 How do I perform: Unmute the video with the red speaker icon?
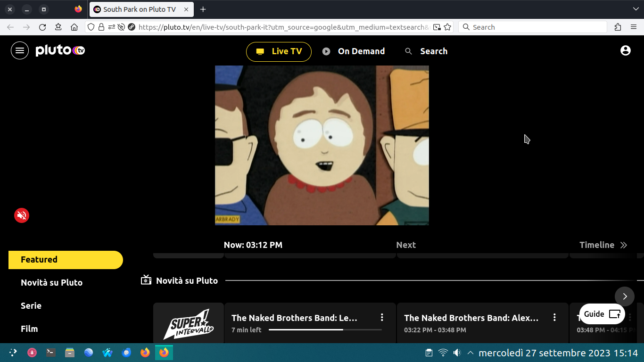(22, 215)
